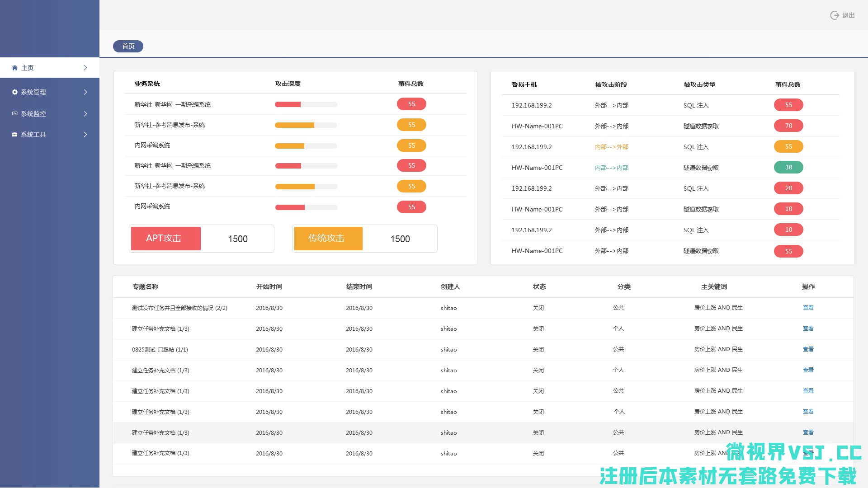Click the logout arrow icon at top right

click(x=834, y=15)
